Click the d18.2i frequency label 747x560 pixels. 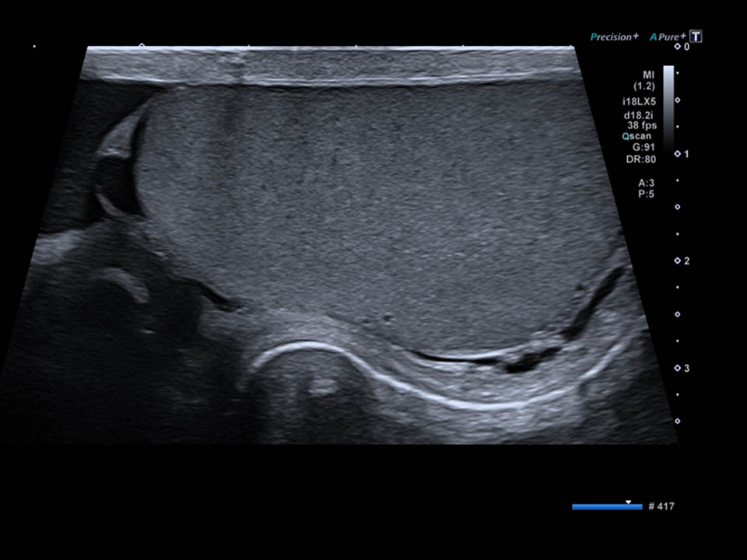coord(640,114)
